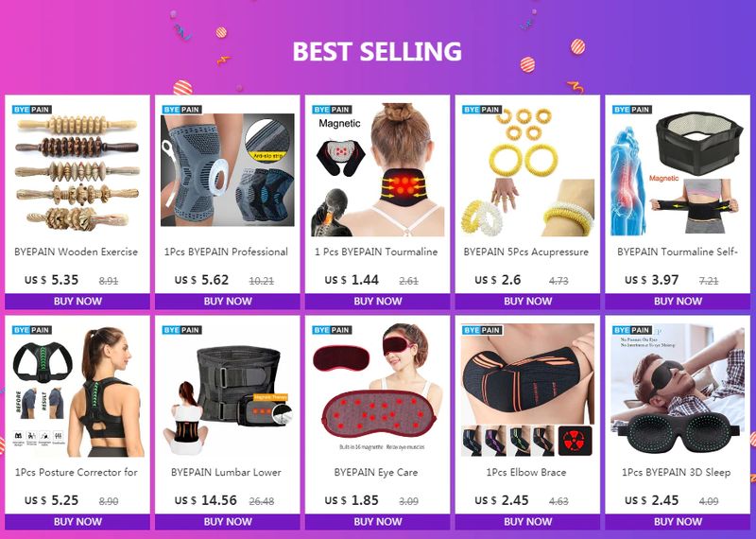This screenshot has width=756, height=539.
Task: Buy the US $1.44 tourmaline neck wrap
Action: coord(377,301)
